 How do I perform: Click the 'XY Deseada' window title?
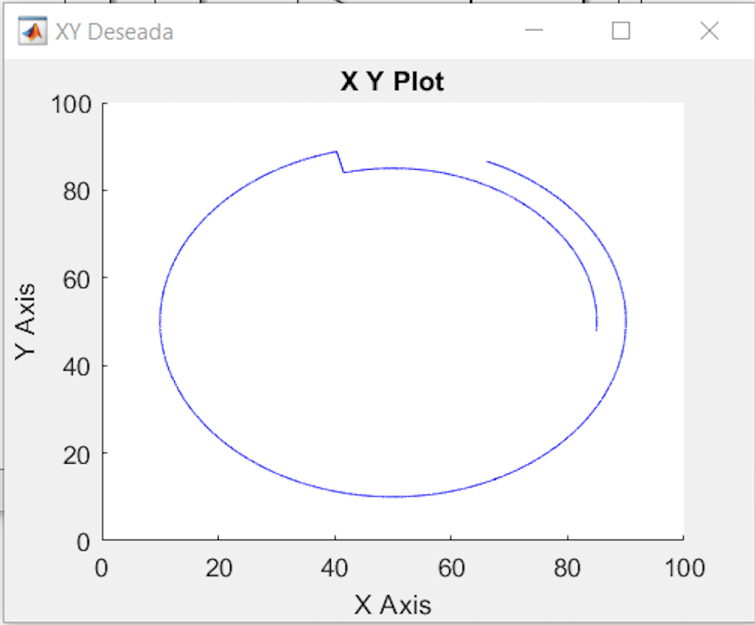coord(114,32)
